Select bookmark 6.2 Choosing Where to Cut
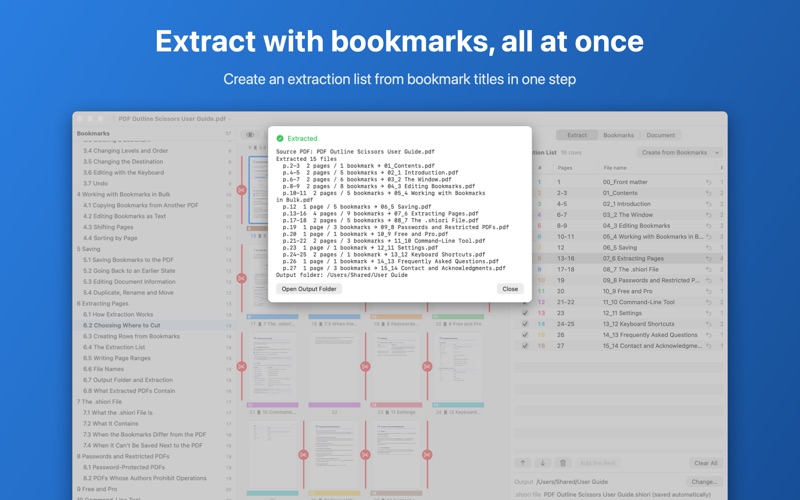 point(121,326)
